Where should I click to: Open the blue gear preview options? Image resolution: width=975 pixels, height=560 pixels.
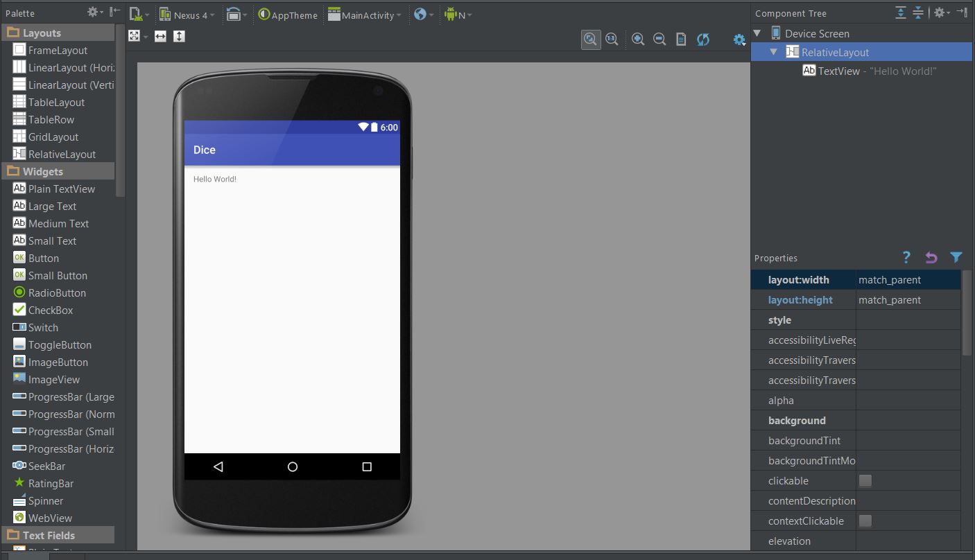tap(740, 40)
